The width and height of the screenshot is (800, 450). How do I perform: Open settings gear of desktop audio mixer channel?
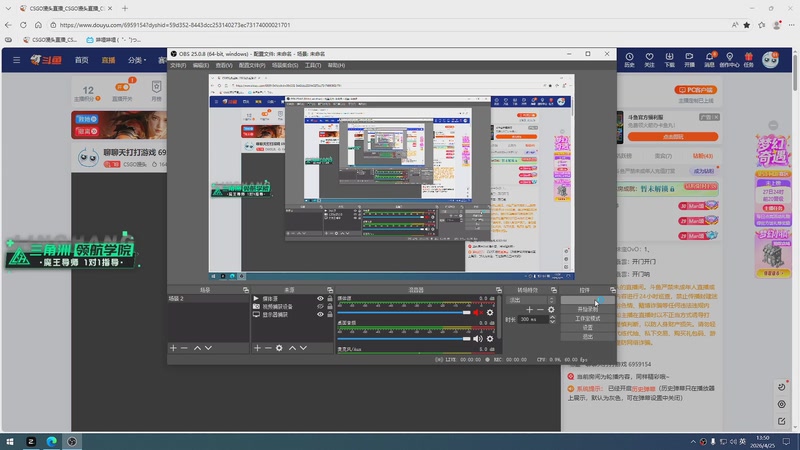(490, 338)
